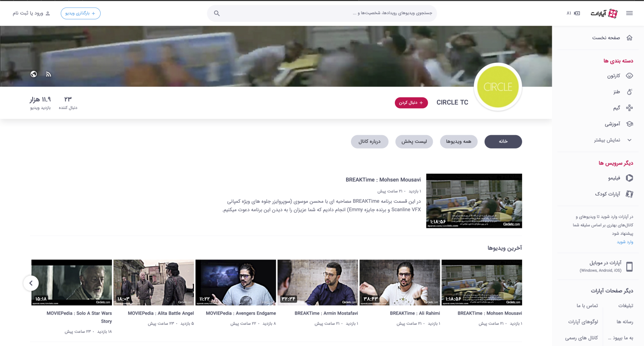
Task: Open Mohsen Mousavi thumbnail in latest videos
Action: point(482,282)
